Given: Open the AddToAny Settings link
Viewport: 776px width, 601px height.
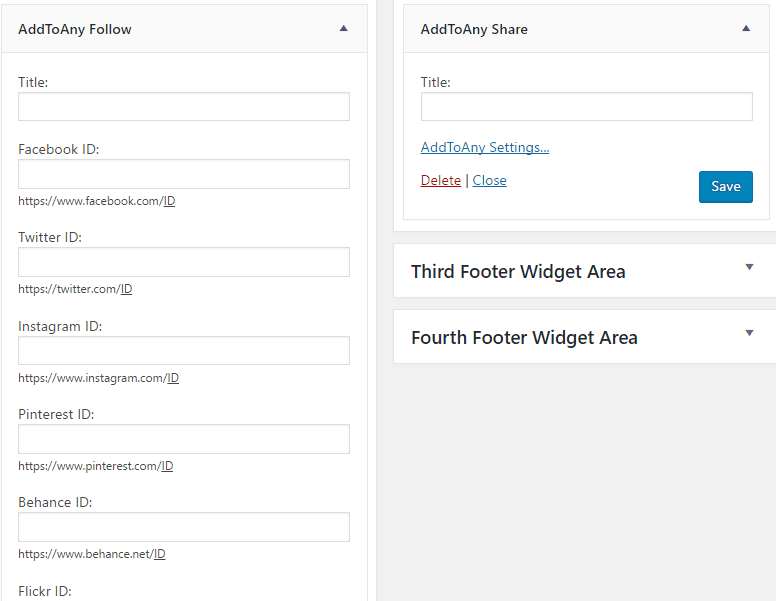Looking at the screenshot, I should [x=485, y=147].
